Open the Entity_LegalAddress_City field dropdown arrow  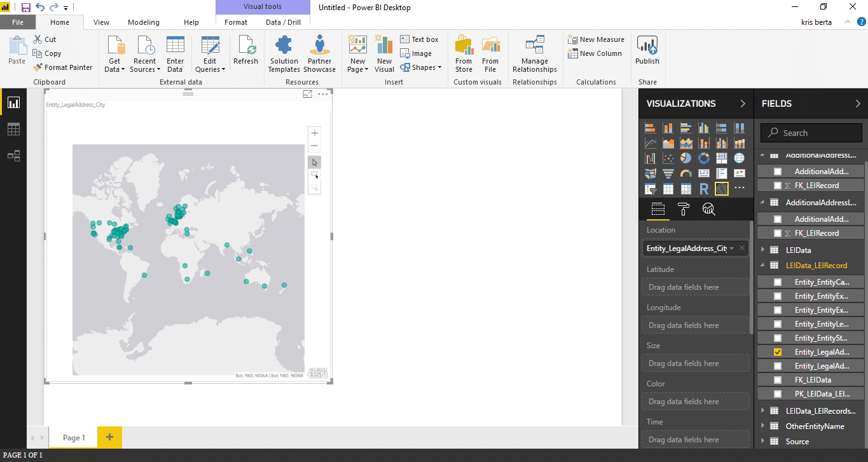point(732,248)
